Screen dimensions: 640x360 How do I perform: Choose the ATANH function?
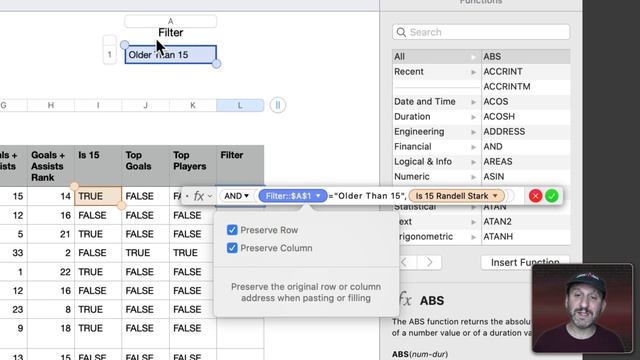[526, 237]
